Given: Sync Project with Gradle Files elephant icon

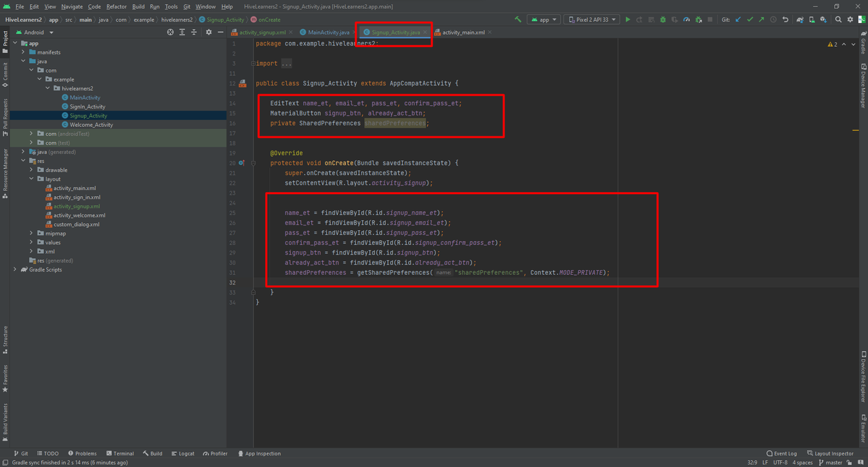Looking at the screenshot, I should tap(800, 20).
